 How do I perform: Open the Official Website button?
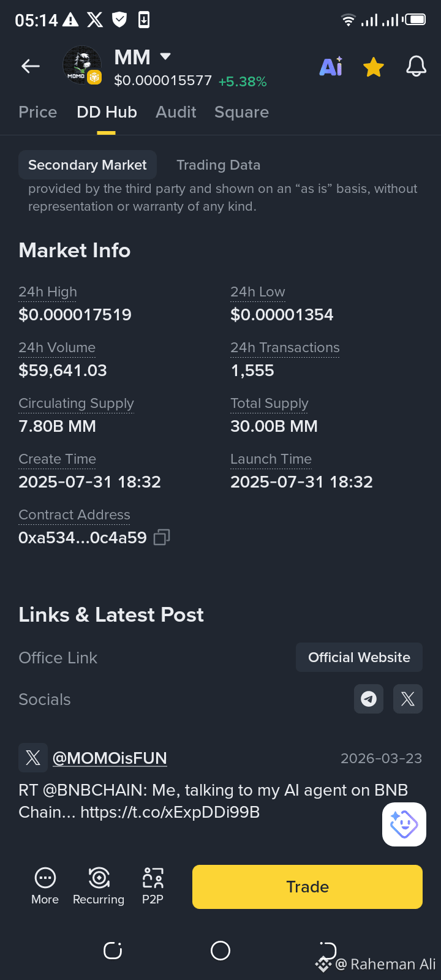coord(359,657)
